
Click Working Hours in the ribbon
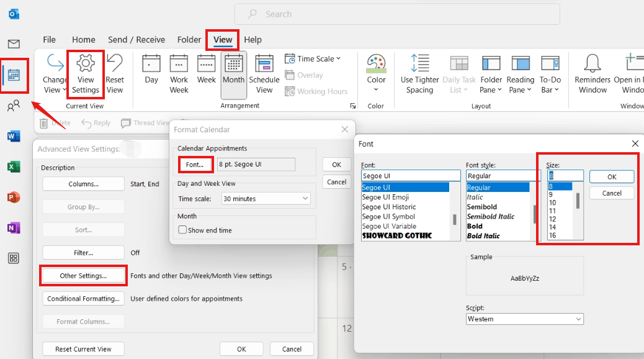pos(316,91)
